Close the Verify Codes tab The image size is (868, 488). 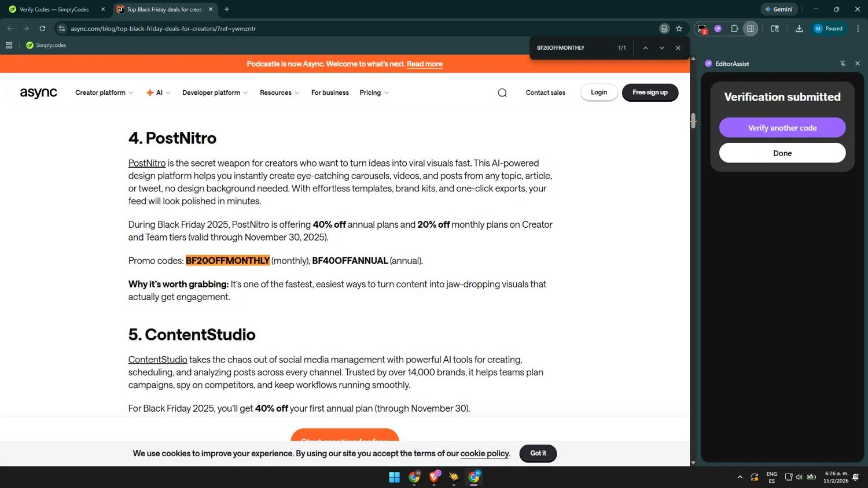click(103, 9)
